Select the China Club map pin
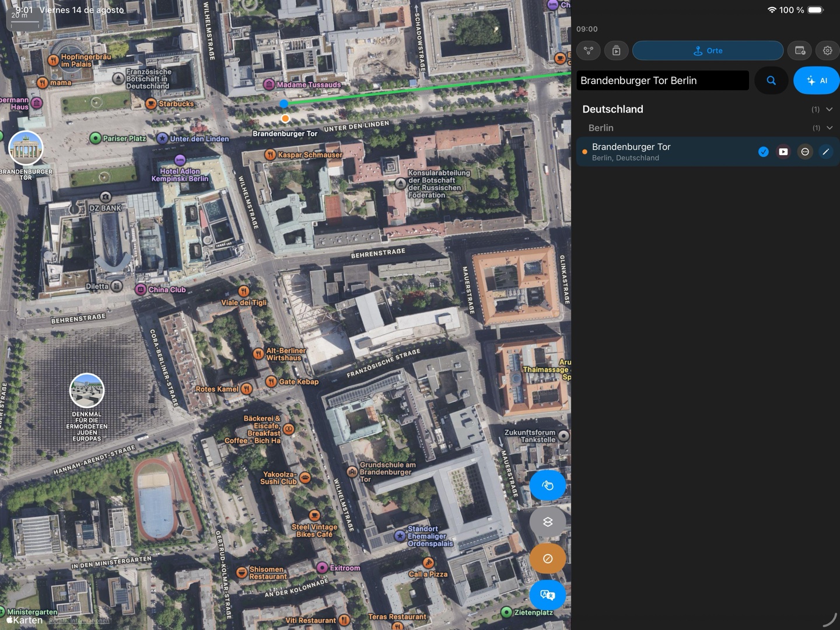The height and width of the screenshot is (630, 840). tap(141, 289)
